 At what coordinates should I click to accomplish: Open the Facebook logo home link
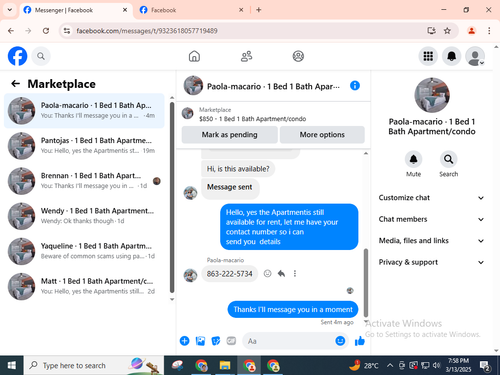click(17, 56)
